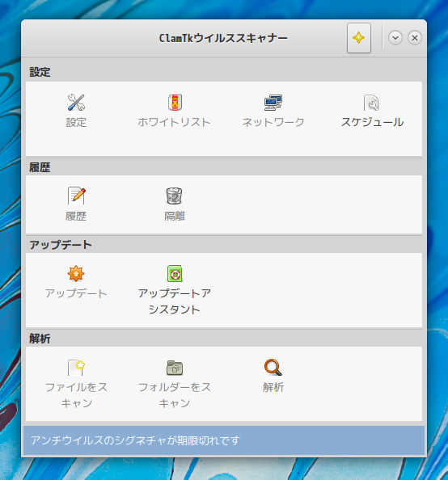Click the signature expired status banner
This screenshot has width=448, height=480.
224,440
